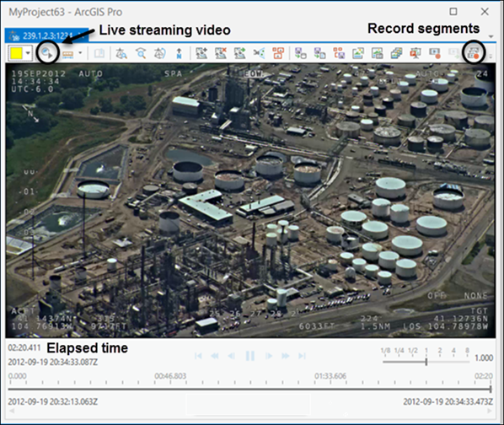Open the dropdown arrow beside yellow swatch
Viewport: 504px width, 425px height.
tap(29, 53)
